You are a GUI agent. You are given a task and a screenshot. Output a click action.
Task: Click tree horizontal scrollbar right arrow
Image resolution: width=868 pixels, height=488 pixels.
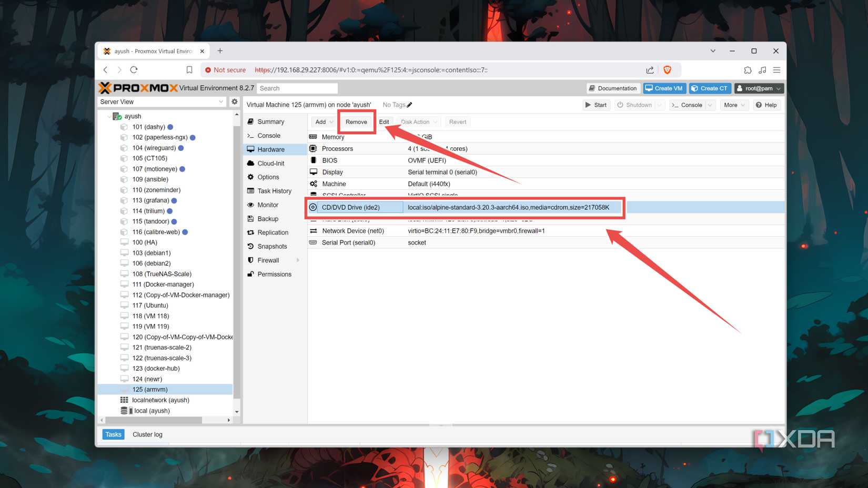(x=228, y=420)
